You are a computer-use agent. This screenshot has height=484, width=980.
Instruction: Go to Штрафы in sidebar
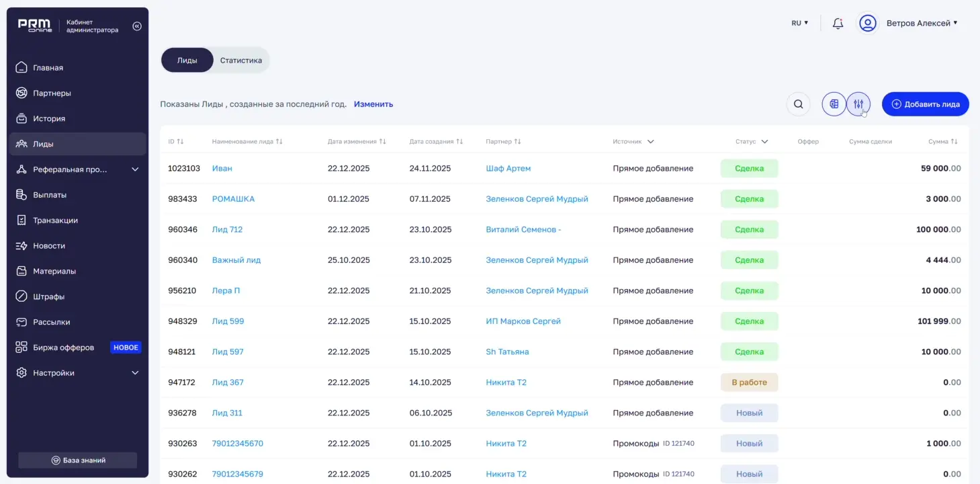coord(48,296)
